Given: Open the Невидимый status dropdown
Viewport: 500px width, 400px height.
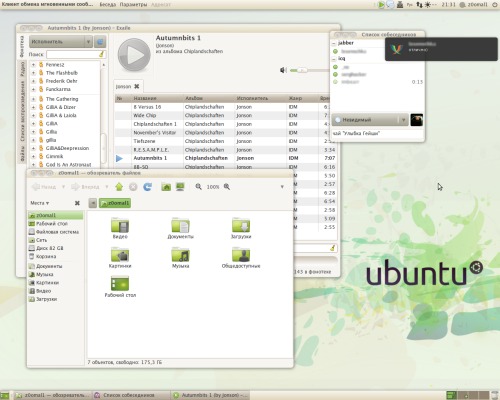Looking at the screenshot, I should 370,120.
